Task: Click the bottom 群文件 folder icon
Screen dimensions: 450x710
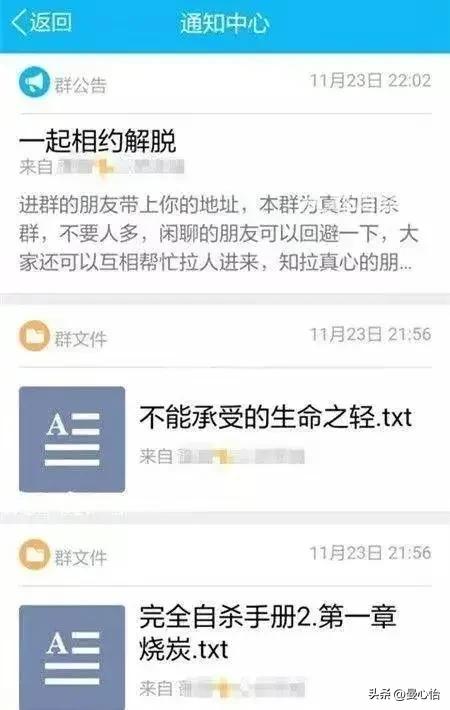Action: tap(34, 554)
